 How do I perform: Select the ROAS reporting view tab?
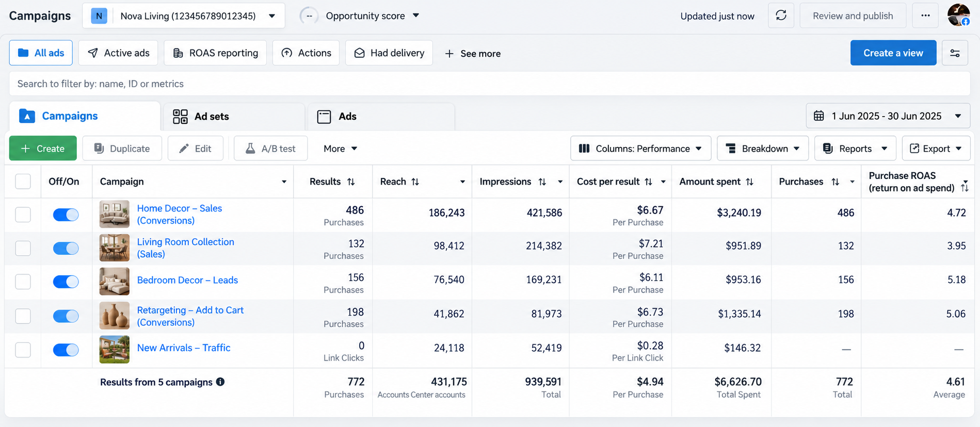pos(215,53)
